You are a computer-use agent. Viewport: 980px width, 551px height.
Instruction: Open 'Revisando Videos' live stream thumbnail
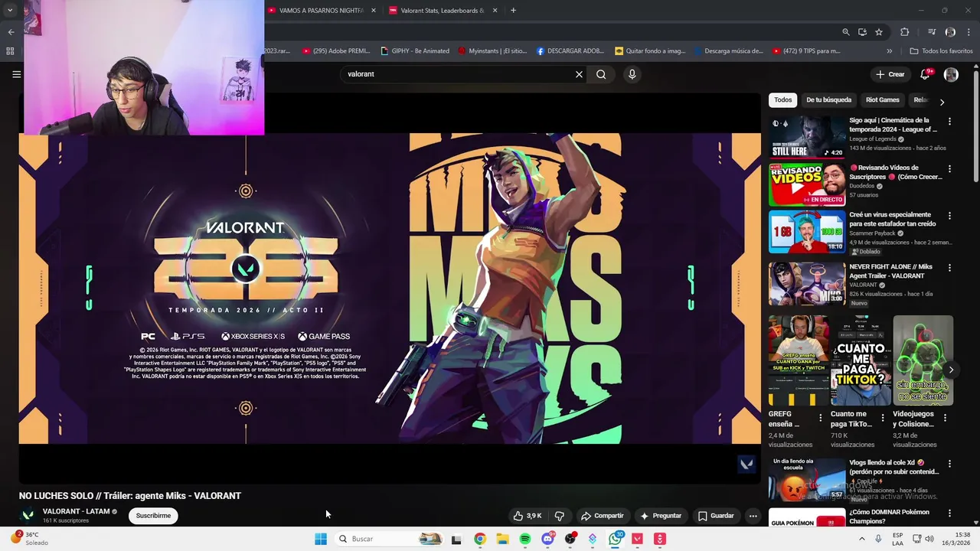click(807, 184)
